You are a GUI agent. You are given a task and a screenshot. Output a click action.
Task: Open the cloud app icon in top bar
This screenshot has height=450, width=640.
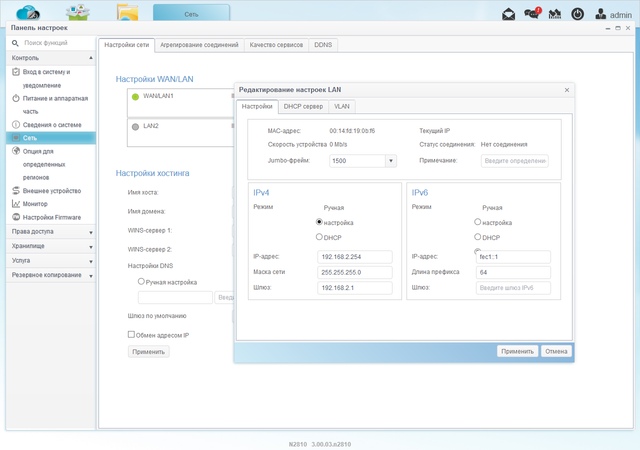click(28, 12)
